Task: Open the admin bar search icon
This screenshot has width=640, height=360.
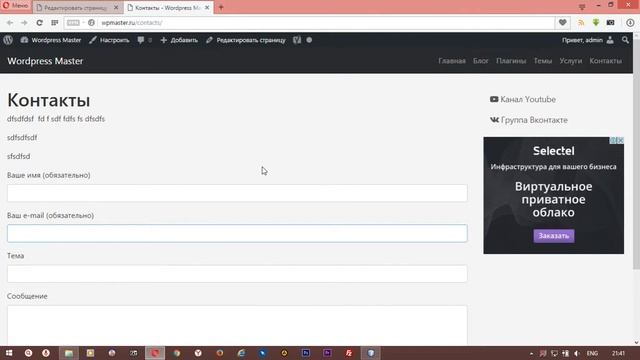Action: tap(625, 40)
